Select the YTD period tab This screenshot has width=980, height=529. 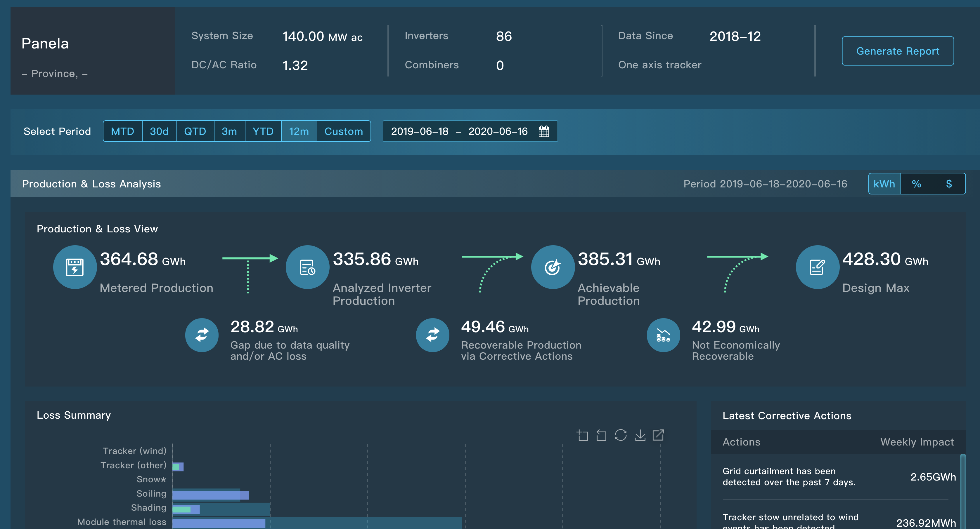[x=263, y=131]
